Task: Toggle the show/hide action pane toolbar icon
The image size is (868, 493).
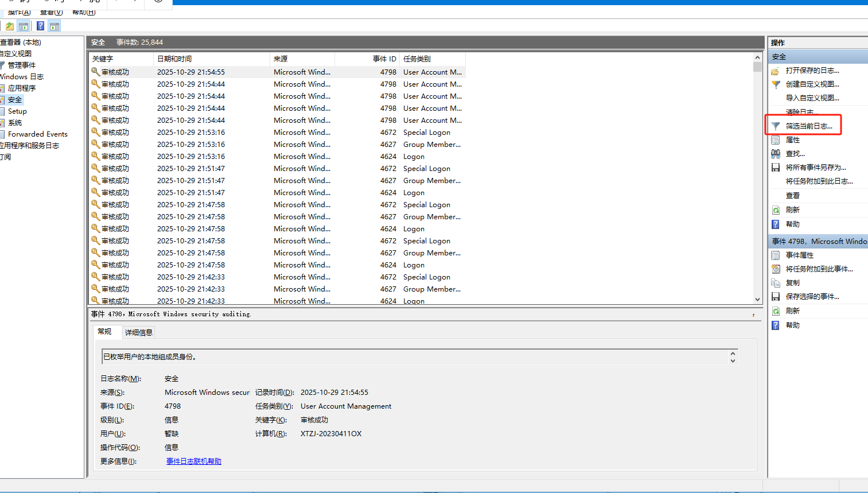Action: (x=55, y=26)
